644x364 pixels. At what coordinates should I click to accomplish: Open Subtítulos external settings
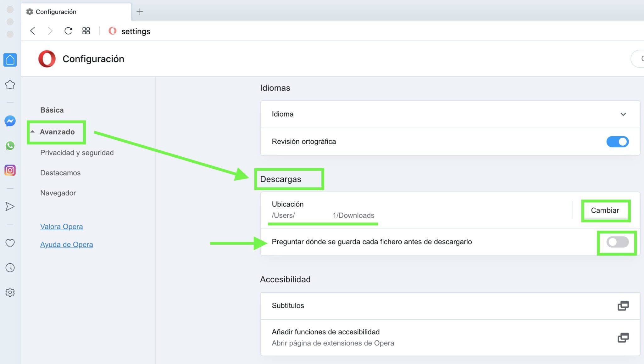(623, 306)
